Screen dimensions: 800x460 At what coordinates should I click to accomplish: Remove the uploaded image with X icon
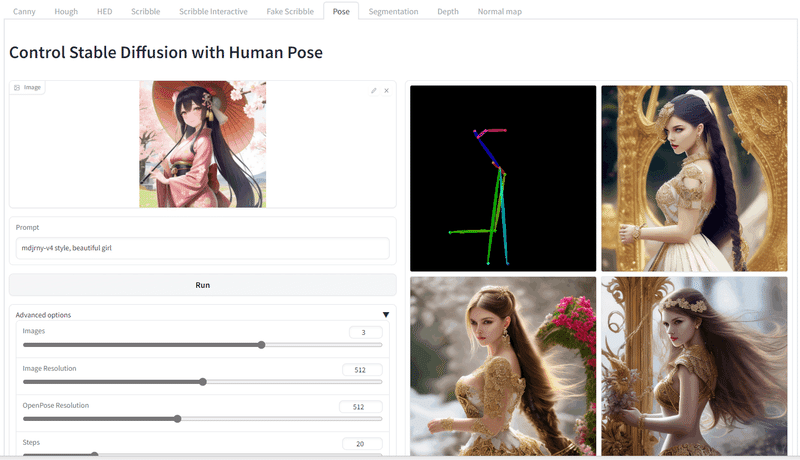click(x=386, y=90)
